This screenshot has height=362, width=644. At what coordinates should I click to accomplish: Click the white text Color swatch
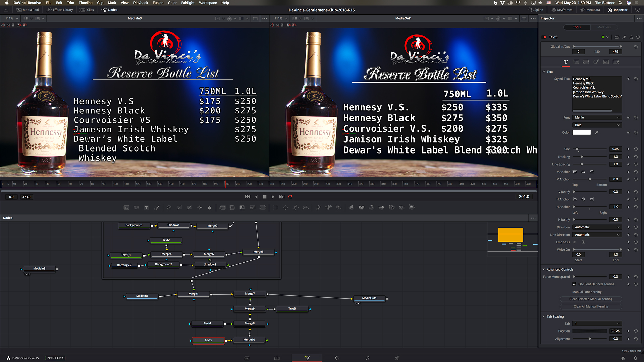pos(582,133)
